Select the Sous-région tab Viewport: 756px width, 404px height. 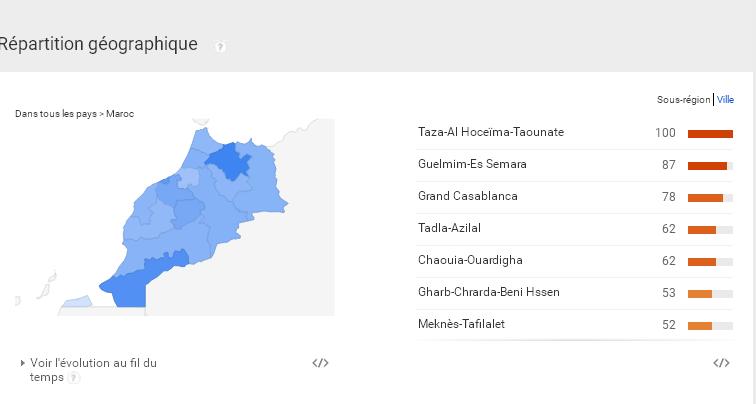pos(683,100)
